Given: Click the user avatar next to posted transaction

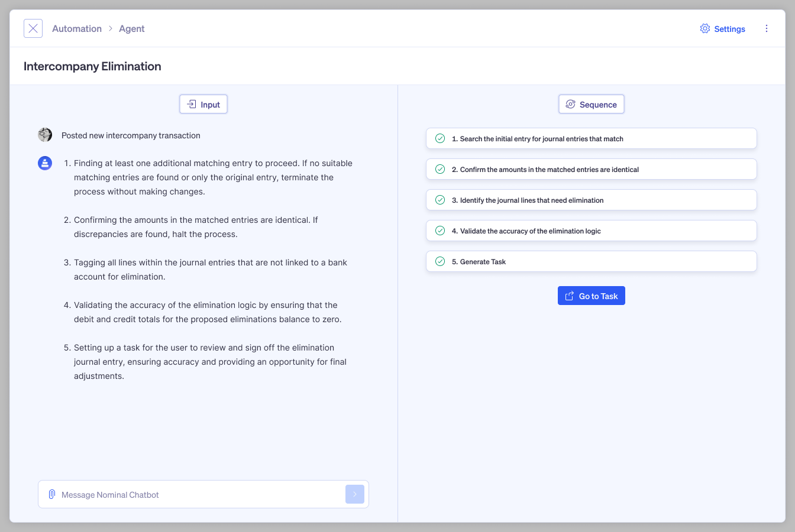Looking at the screenshot, I should 44,135.
